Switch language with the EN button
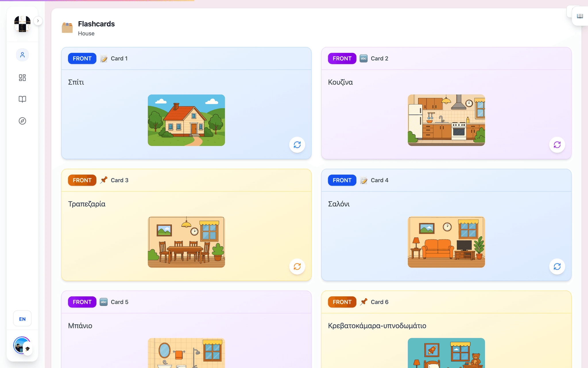 coord(22,319)
